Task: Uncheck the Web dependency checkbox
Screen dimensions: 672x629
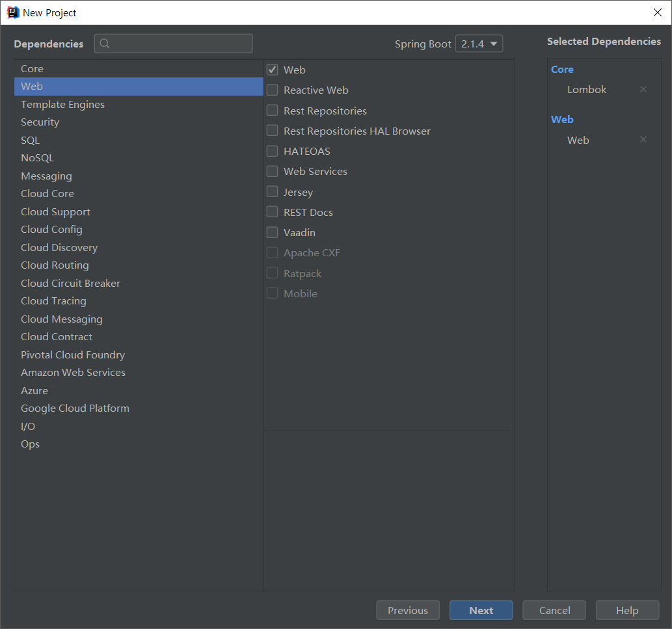Action: tap(272, 70)
